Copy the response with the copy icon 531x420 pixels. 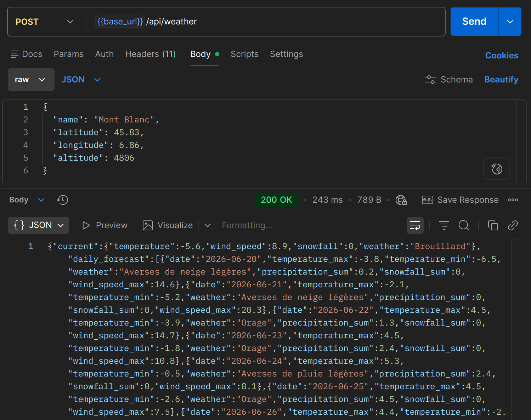pos(493,225)
